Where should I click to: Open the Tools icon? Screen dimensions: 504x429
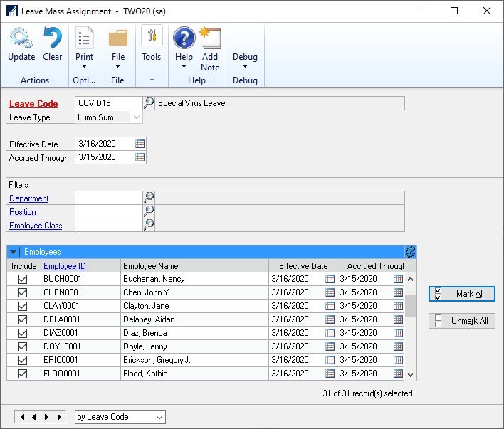pyautogui.click(x=152, y=36)
